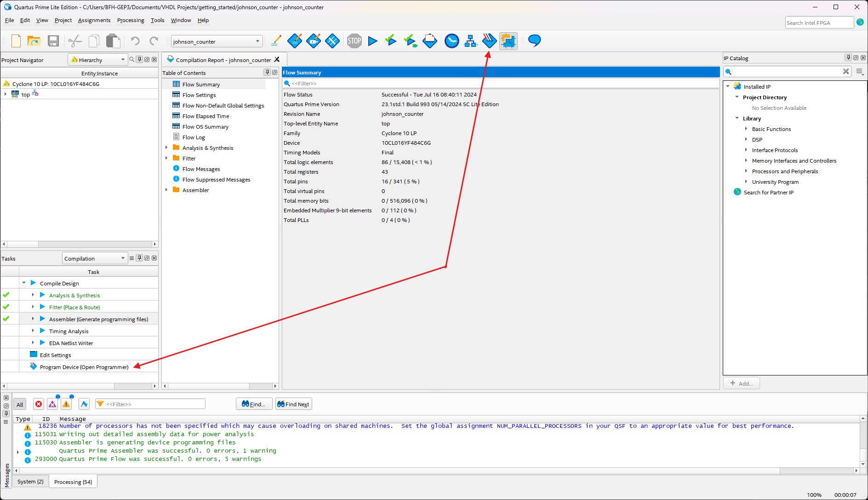Click the New file toolbar icon
Image resolution: width=868 pixels, height=500 pixels.
(x=16, y=41)
